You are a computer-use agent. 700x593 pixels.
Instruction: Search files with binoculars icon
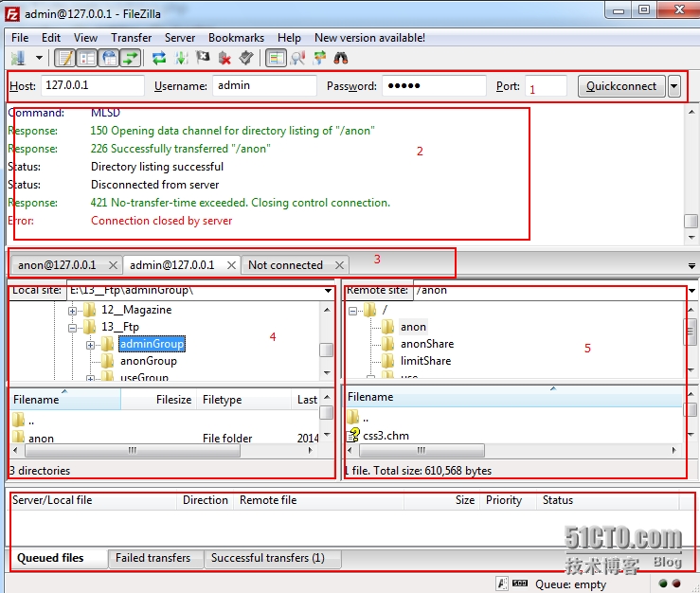pyautogui.click(x=341, y=58)
